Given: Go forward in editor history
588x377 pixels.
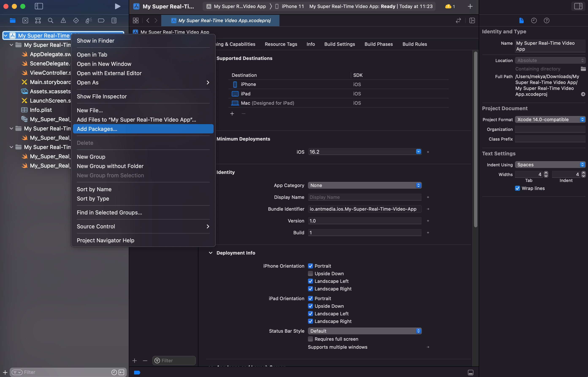Looking at the screenshot, I should [156, 20].
